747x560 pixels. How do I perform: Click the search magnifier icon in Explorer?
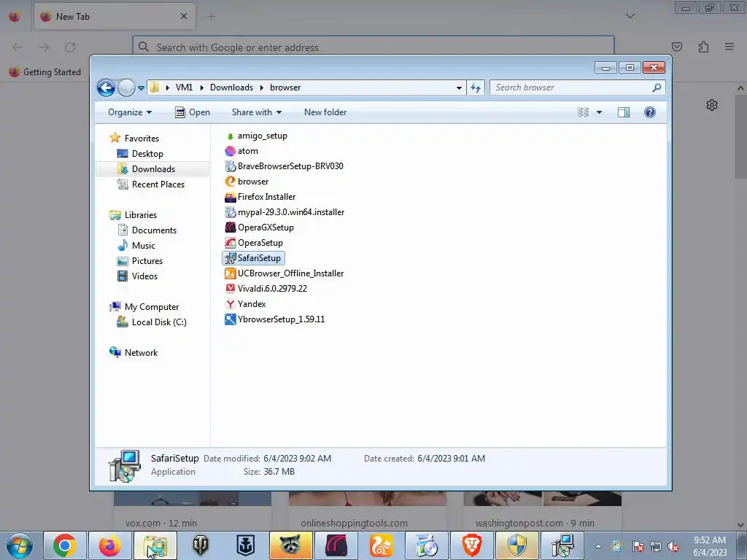tap(657, 87)
